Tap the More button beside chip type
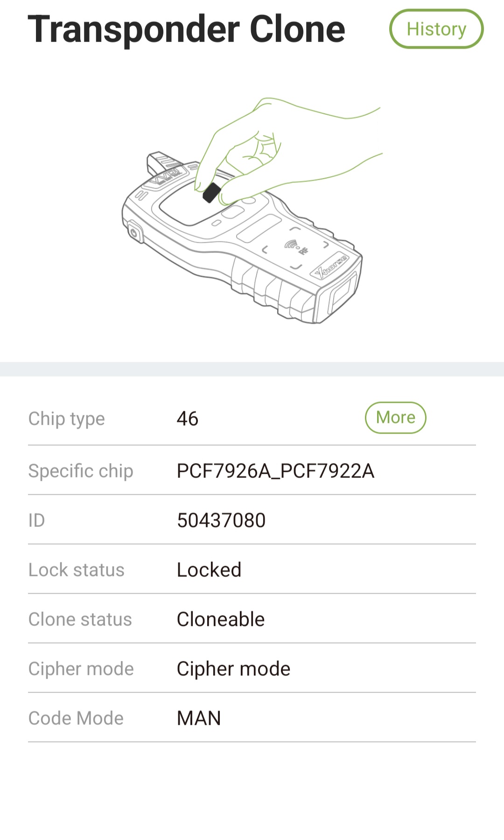Viewport: 504px width, 840px height. coord(395,418)
